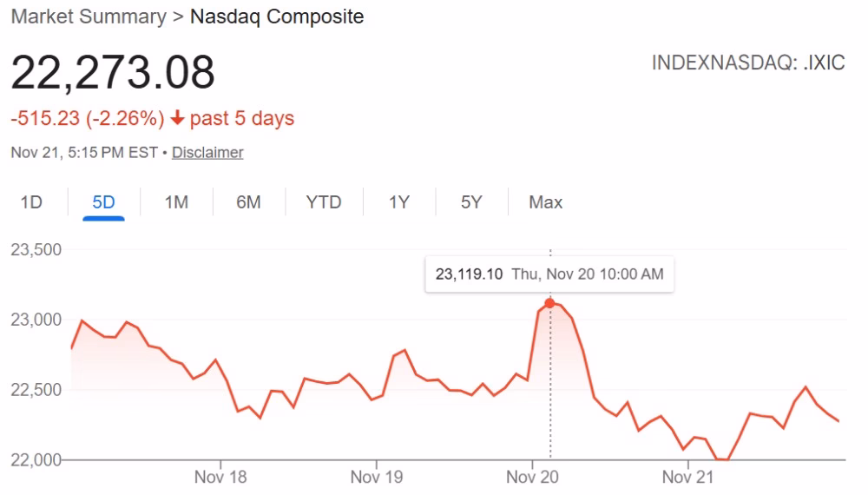This screenshot has height=495, width=868.
Task: Click the 22,273.08 index value
Action: (x=113, y=73)
